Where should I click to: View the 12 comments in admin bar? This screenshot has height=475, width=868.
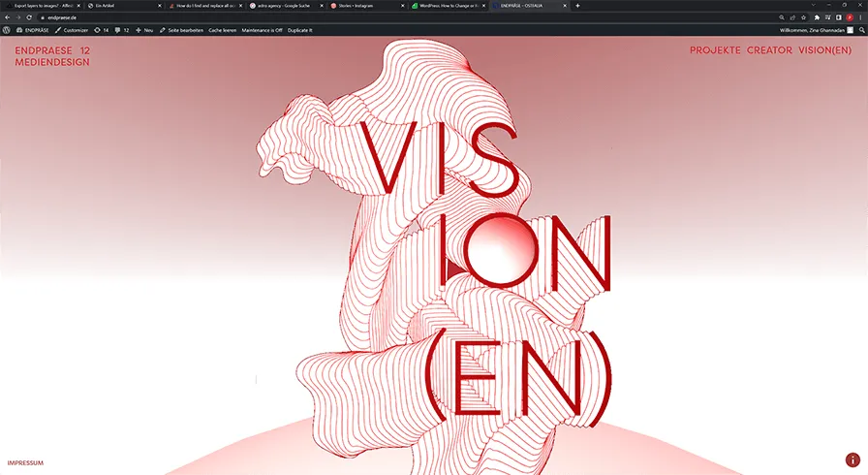(122, 30)
